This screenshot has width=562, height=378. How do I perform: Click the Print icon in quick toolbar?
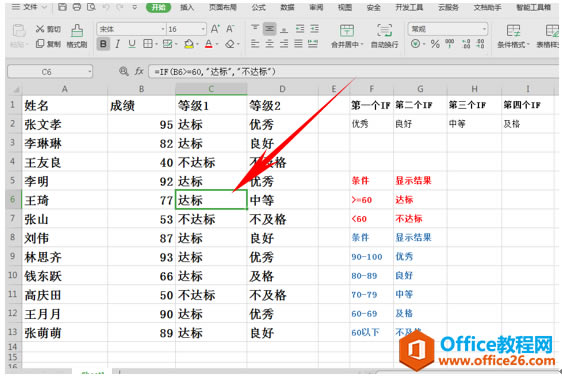coord(77,7)
